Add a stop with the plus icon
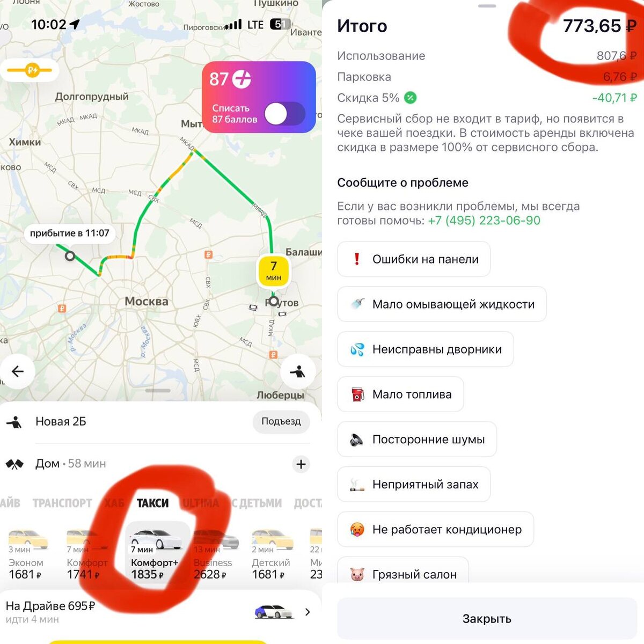 click(301, 464)
